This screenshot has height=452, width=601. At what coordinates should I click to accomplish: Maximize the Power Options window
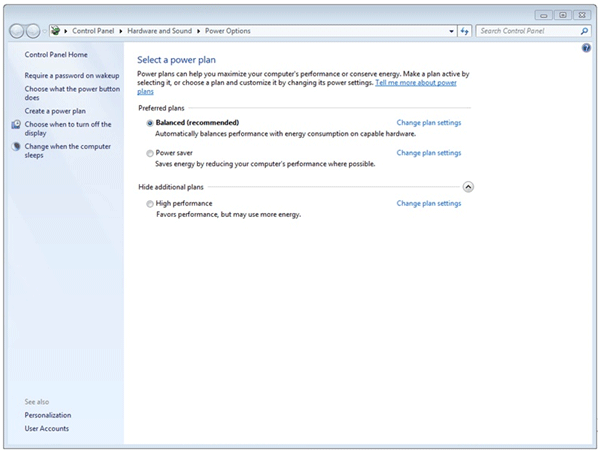pos(563,15)
